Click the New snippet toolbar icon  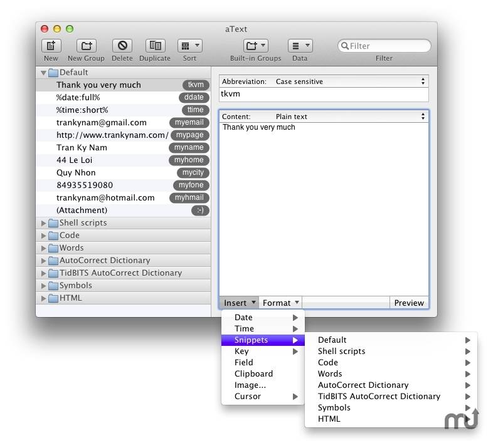pos(51,46)
